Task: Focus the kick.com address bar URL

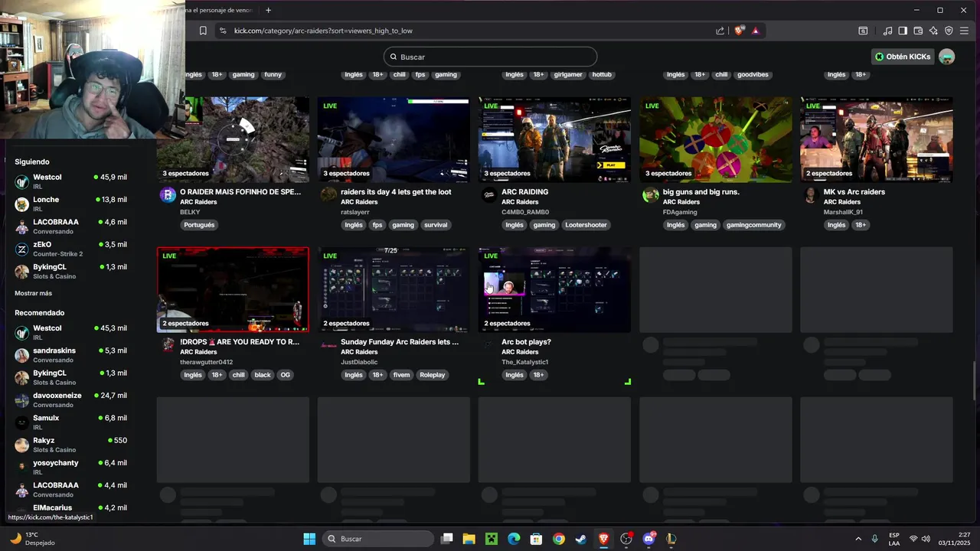Action: click(x=323, y=31)
